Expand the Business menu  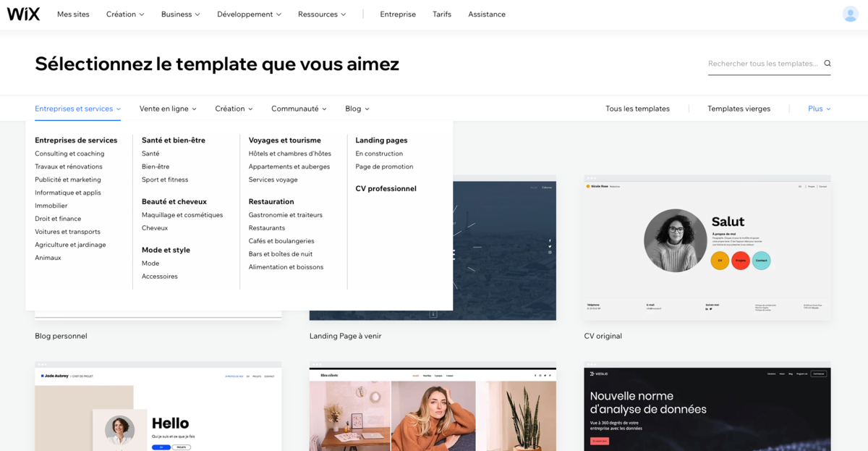(181, 14)
